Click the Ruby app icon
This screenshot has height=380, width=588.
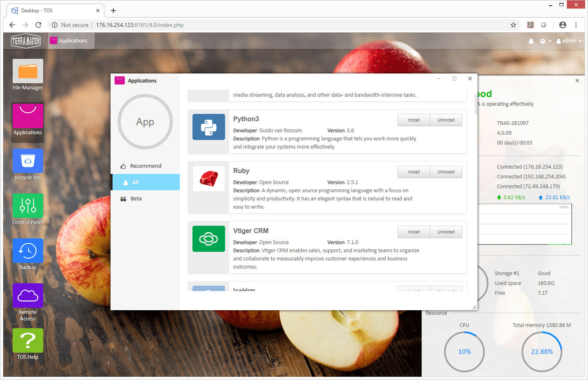(209, 179)
